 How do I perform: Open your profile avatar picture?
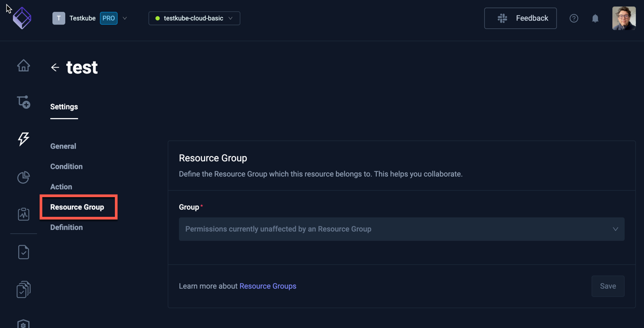(x=624, y=18)
